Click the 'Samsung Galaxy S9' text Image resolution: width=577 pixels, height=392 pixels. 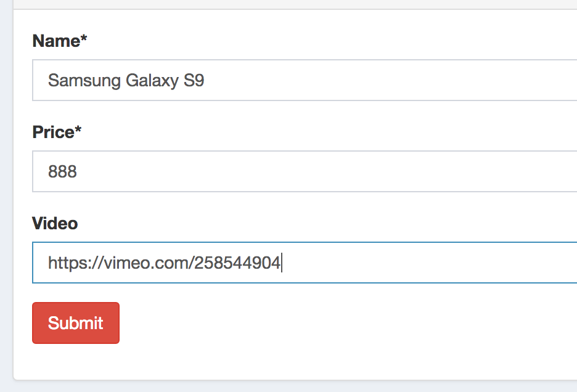point(126,81)
